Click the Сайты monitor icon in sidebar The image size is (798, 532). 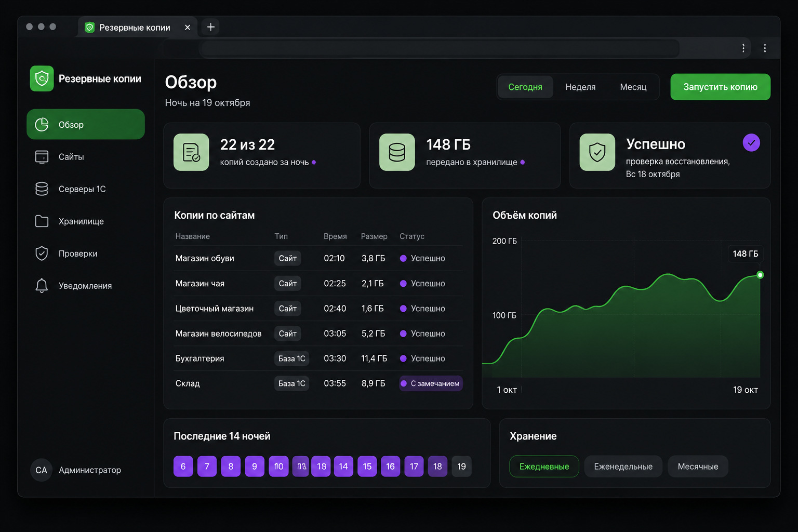tap(42, 157)
